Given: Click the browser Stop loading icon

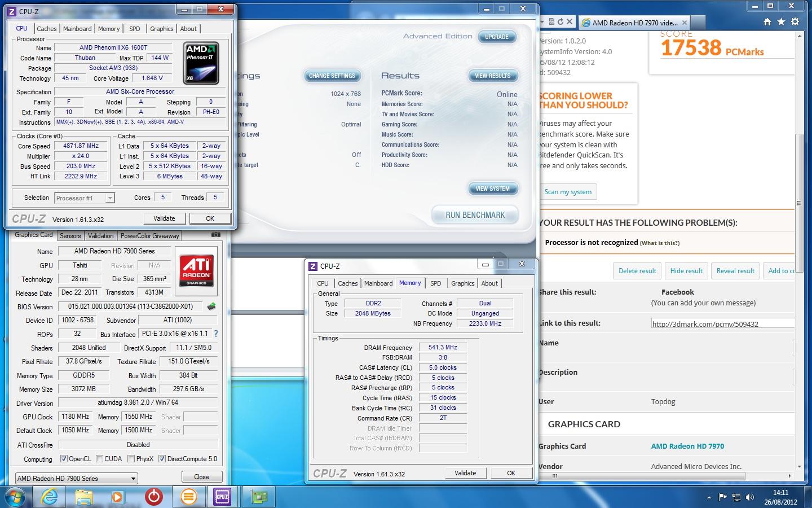Looking at the screenshot, I should coord(570,22).
